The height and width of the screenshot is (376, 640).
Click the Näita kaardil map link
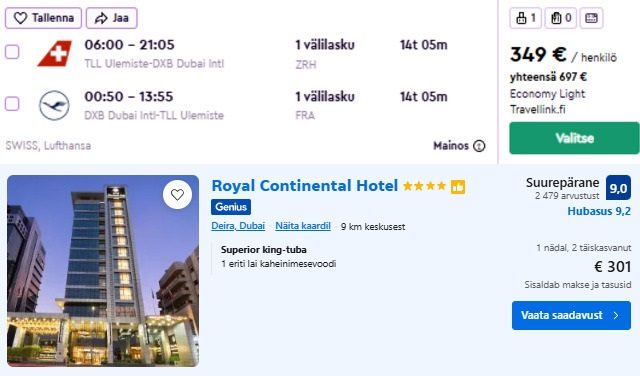pyautogui.click(x=303, y=226)
